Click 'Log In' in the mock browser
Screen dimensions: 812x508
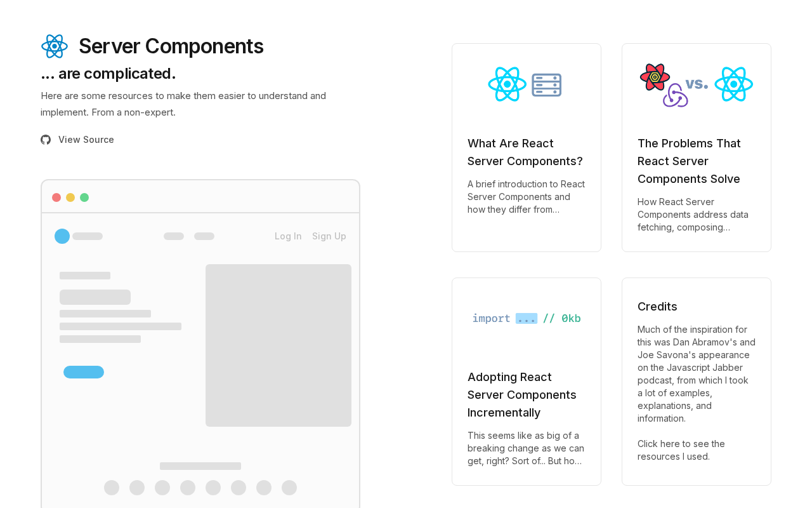(288, 236)
